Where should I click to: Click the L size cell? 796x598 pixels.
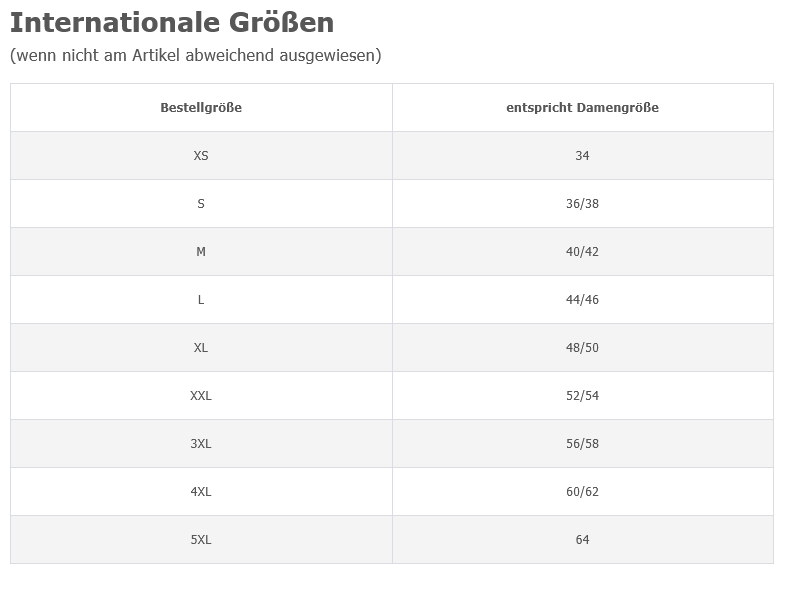coord(201,300)
